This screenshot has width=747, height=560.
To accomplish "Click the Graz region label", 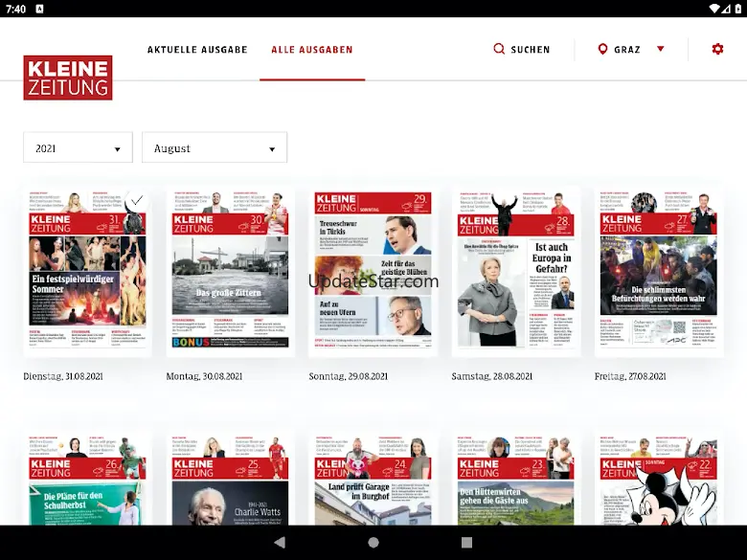I will [x=627, y=50].
